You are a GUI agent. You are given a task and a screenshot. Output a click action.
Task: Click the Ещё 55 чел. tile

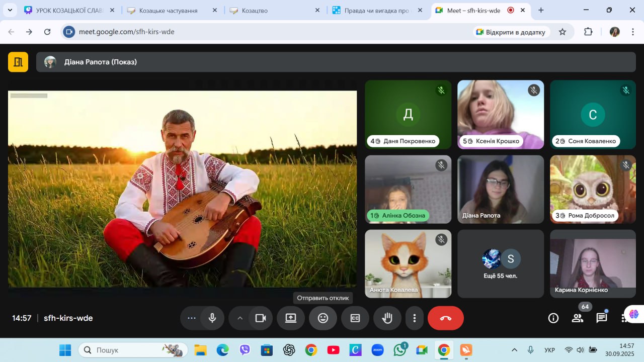click(x=500, y=264)
